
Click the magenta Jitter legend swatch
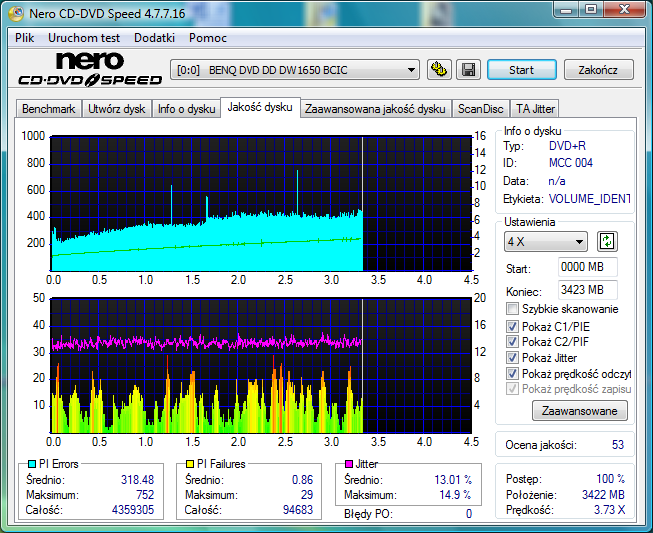point(349,464)
